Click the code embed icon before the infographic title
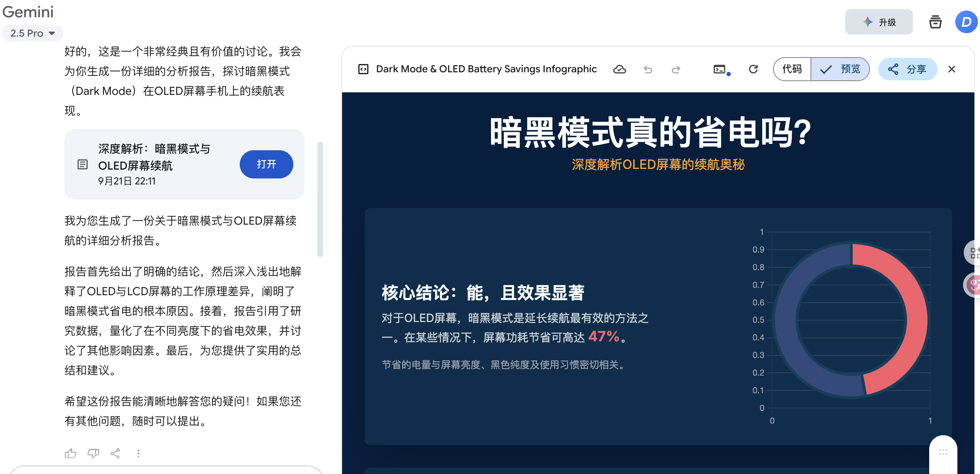Viewport: 980px width, 474px height. (364, 69)
